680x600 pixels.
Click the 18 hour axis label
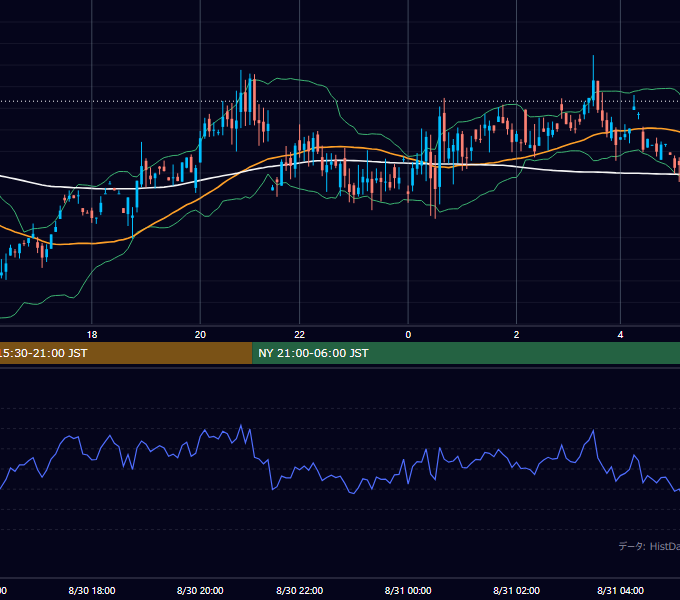[92, 335]
